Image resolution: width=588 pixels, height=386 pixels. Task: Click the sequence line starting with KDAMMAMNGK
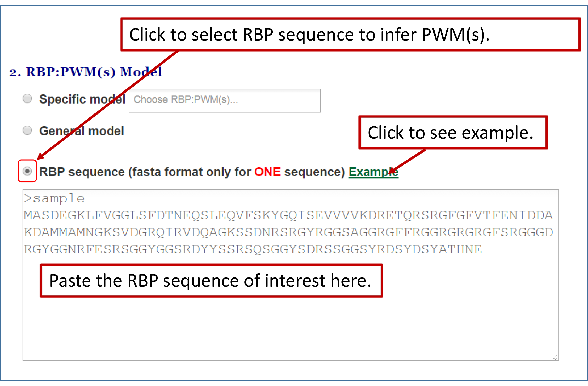(x=288, y=232)
